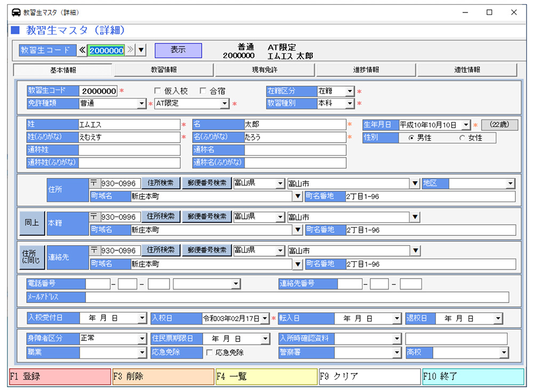This screenshot has width=533, height=392.
Task: Open the phone type dropdown beside 電話番号
Action: [236, 284]
